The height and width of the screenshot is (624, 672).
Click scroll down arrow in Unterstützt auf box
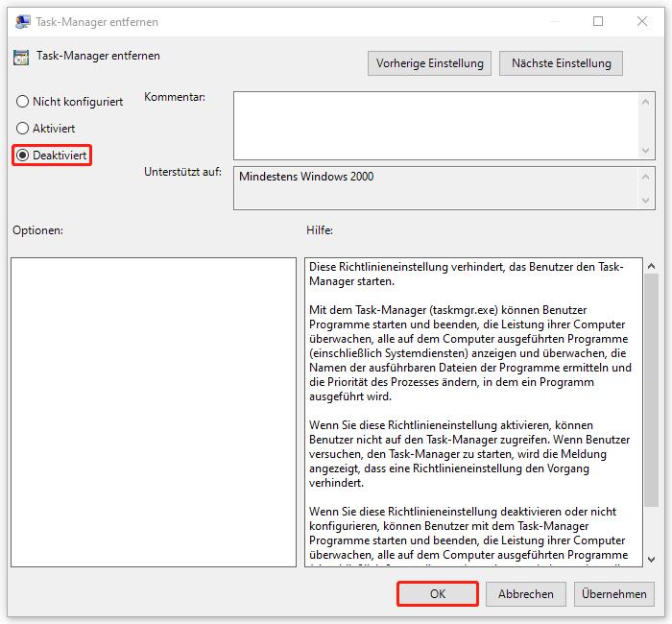coord(646,200)
